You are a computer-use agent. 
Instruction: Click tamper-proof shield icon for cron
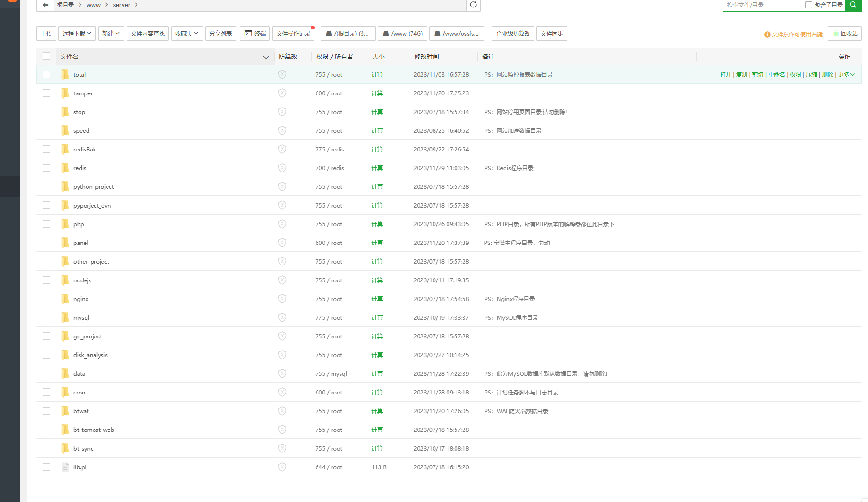click(x=282, y=392)
